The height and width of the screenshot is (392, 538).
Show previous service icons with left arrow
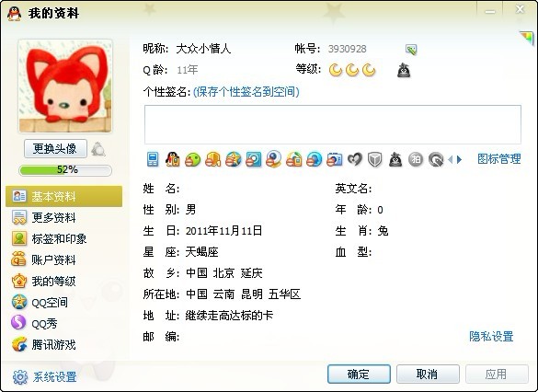point(450,159)
